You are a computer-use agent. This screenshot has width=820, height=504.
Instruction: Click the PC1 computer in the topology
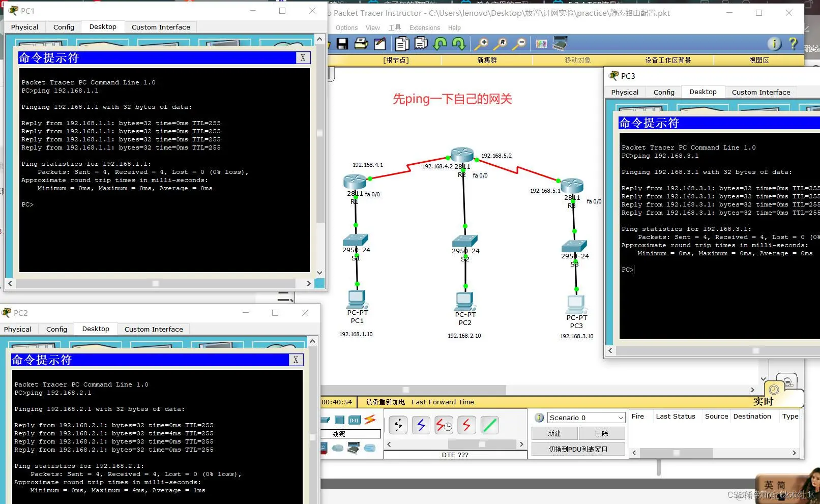coord(357,299)
